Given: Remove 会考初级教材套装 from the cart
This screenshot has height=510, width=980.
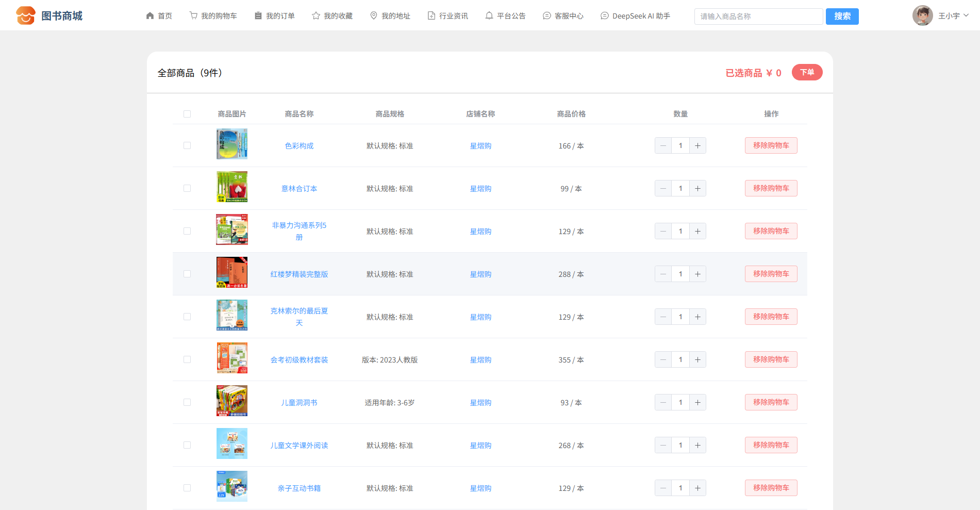Looking at the screenshot, I should (x=771, y=360).
